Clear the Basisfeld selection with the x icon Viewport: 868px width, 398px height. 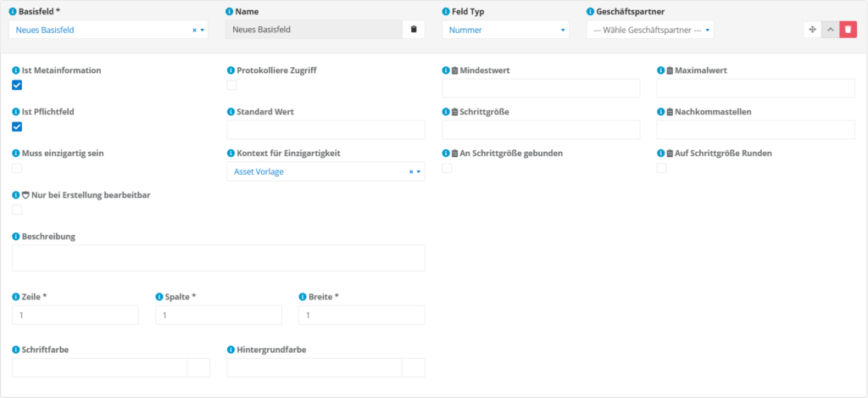194,30
